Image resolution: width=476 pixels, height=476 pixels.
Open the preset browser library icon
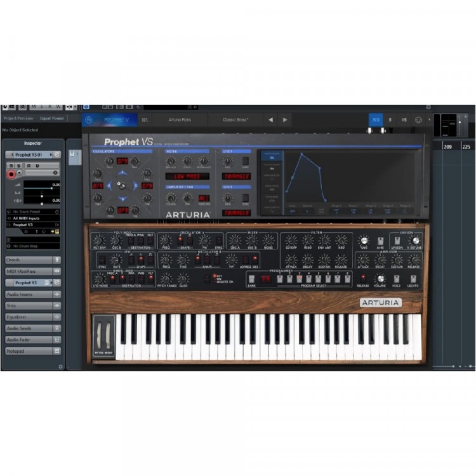coord(145,120)
